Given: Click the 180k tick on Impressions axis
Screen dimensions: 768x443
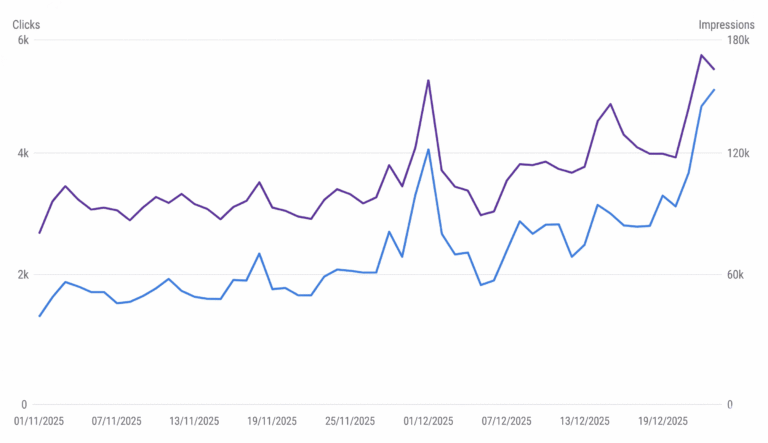Looking at the screenshot, I should [738, 40].
